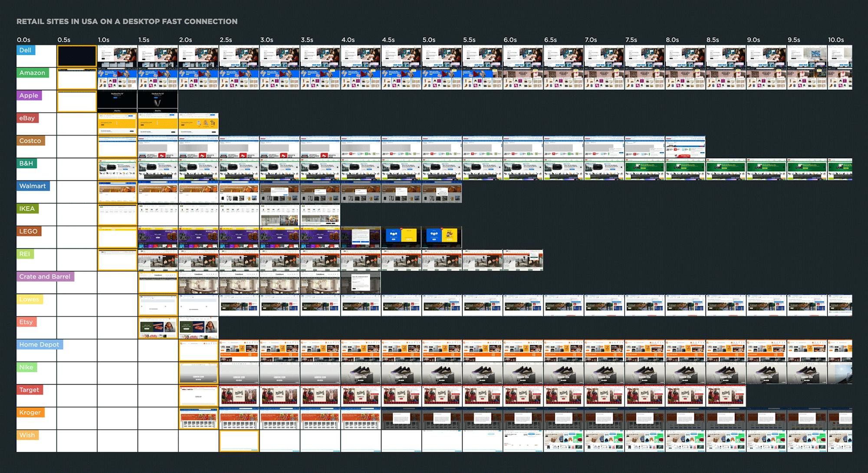Click the B&H site label
This screenshot has height=473, width=868.
(x=26, y=163)
